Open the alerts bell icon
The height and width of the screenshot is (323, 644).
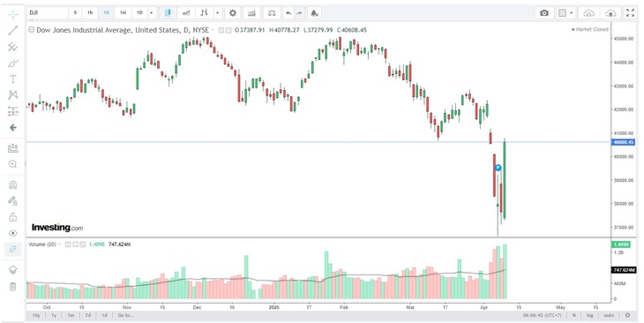pos(314,12)
